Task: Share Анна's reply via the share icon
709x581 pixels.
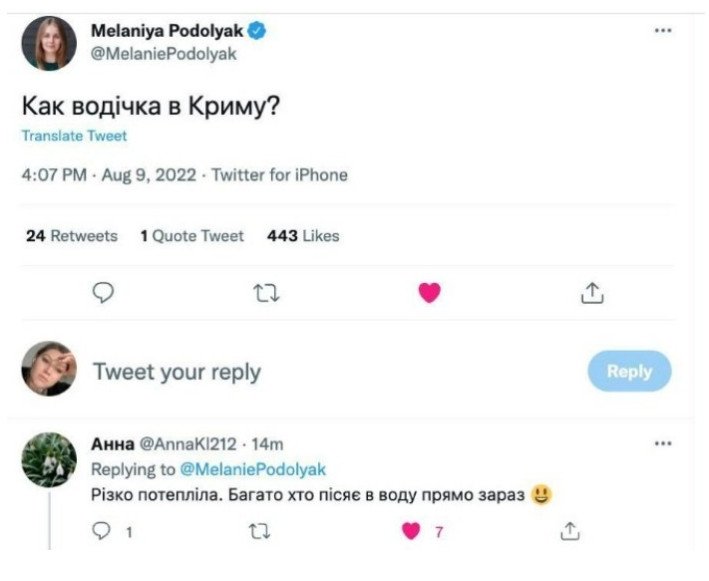Action: 569,531
